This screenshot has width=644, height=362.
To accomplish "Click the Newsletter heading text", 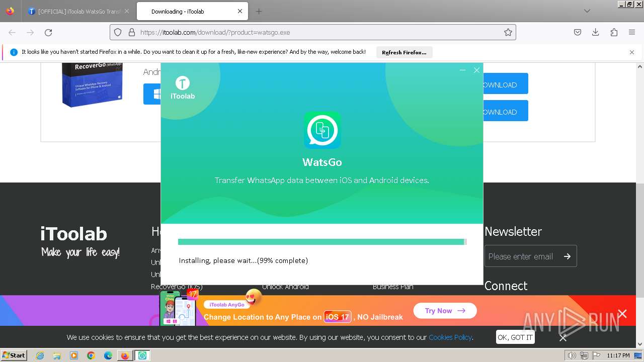I will click(513, 231).
